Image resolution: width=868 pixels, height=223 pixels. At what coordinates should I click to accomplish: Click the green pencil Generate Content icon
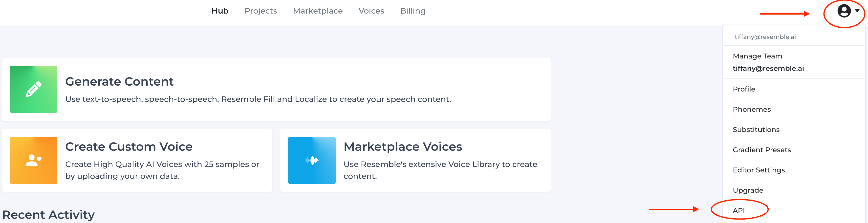point(33,89)
